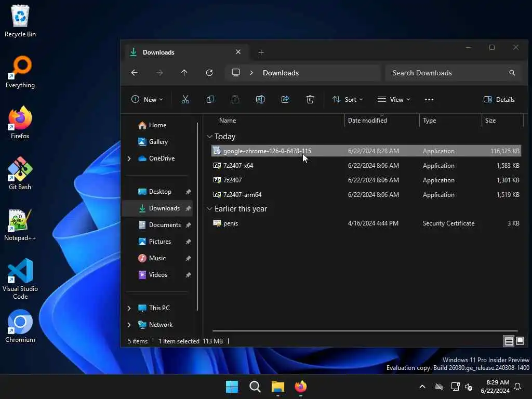Image resolution: width=532 pixels, height=399 pixels.
Task: Open the Windows Start menu
Action: (x=232, y=387)
